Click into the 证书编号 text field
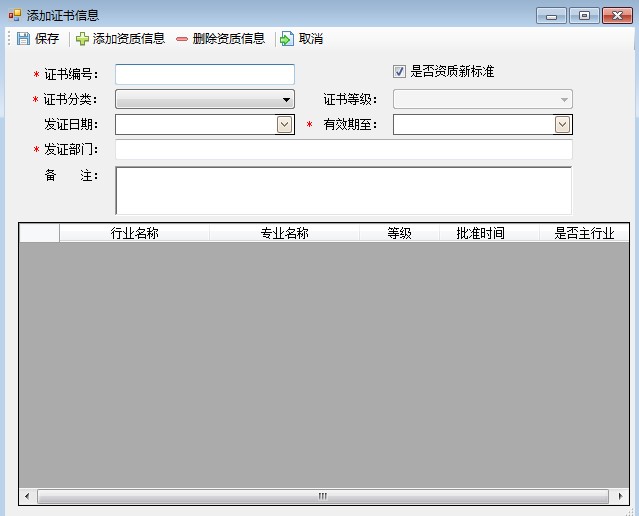The width and height of the screenshot is (639, 516). 205,75
